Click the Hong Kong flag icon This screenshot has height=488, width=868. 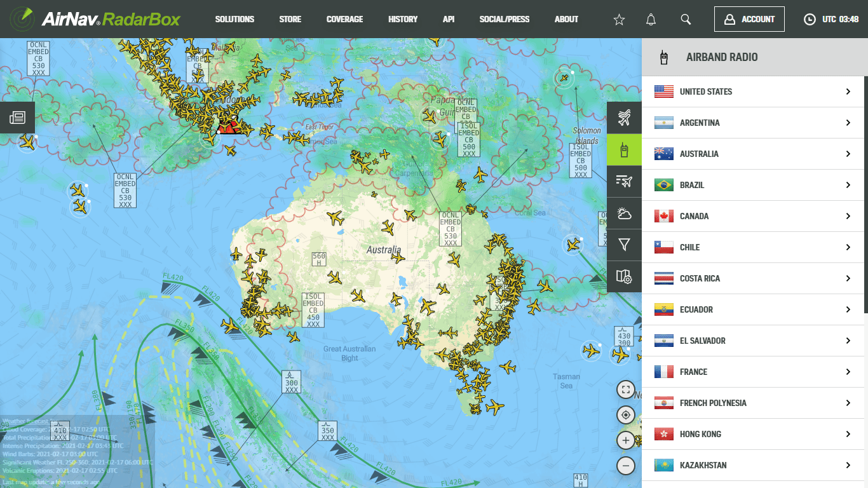click(x=664, y=434)
